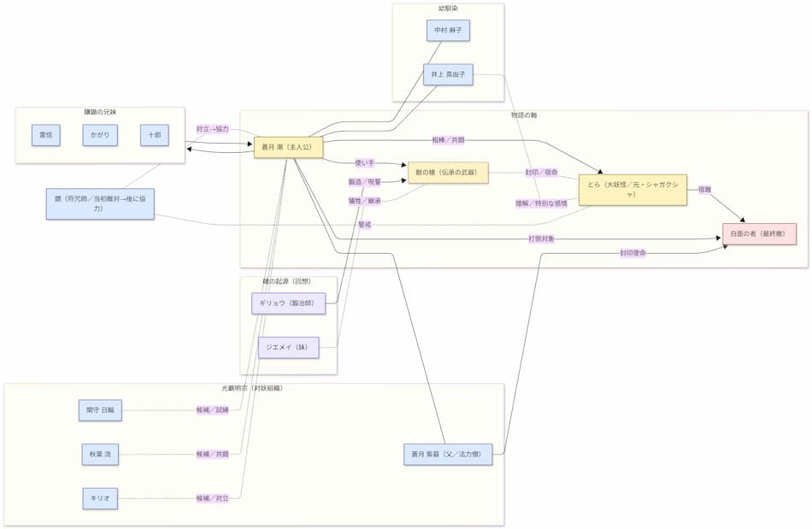This screenshot has height=529, width=812.
Task: Select the 蒼月 紫暮（父／法力僧）node
Action: (x=448, y=455)
